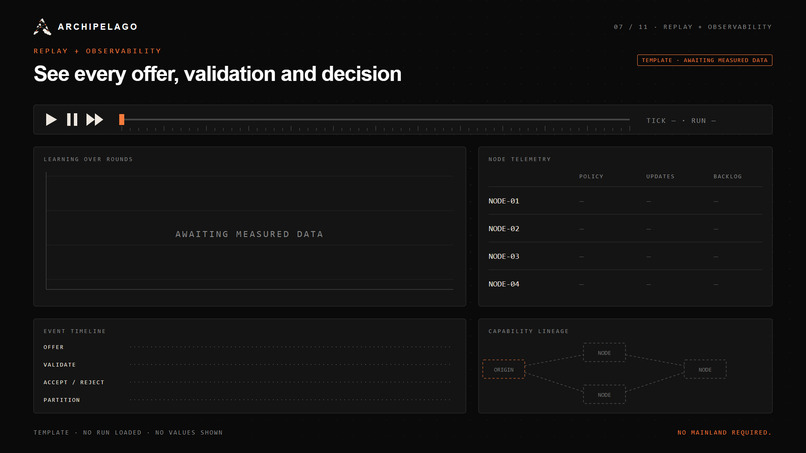The image size is (806, 453).
Task: Click the POLICY column header
Action: point(591,176)
